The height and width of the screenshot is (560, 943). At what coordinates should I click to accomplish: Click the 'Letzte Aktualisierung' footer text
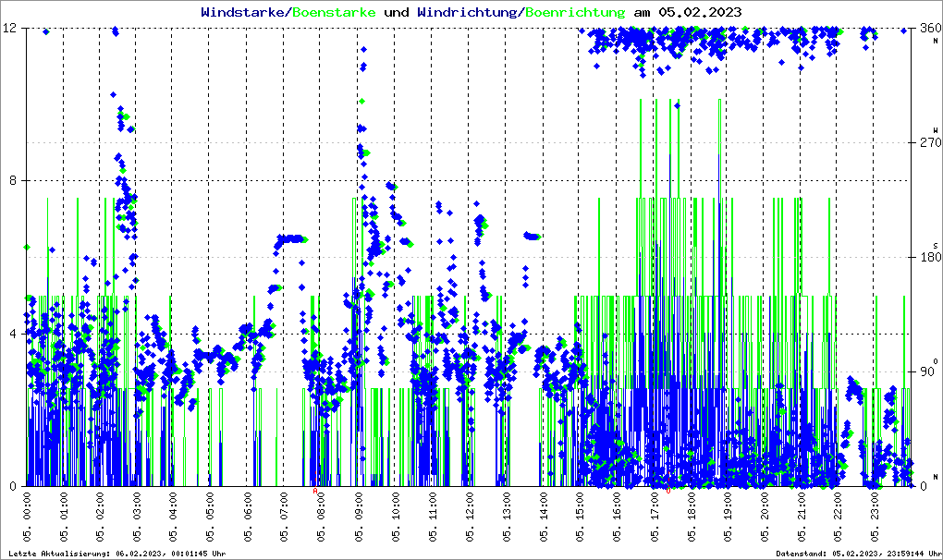click(x=115, y=554)
